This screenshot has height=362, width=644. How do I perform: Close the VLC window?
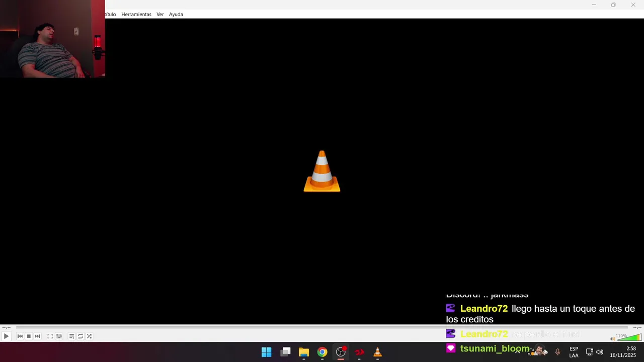tap(633, 5)
